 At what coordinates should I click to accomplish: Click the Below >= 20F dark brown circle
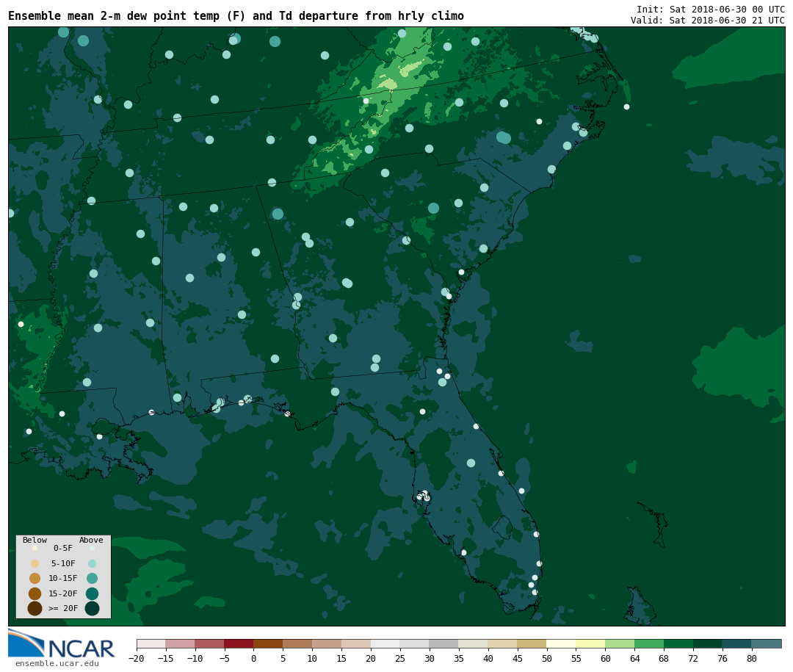[x=35, y=608]
